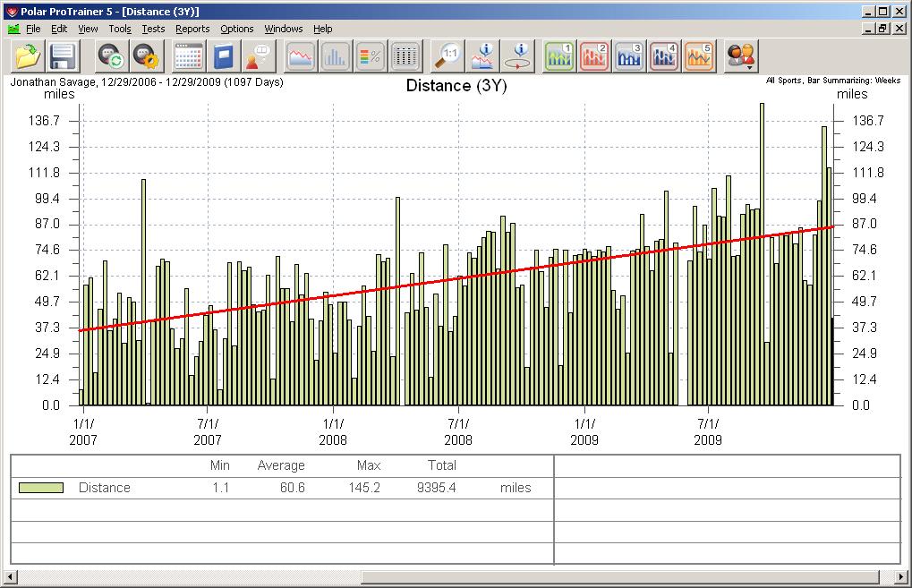Open the calendar view icon
912x588 pixels.
click(189, 56)
